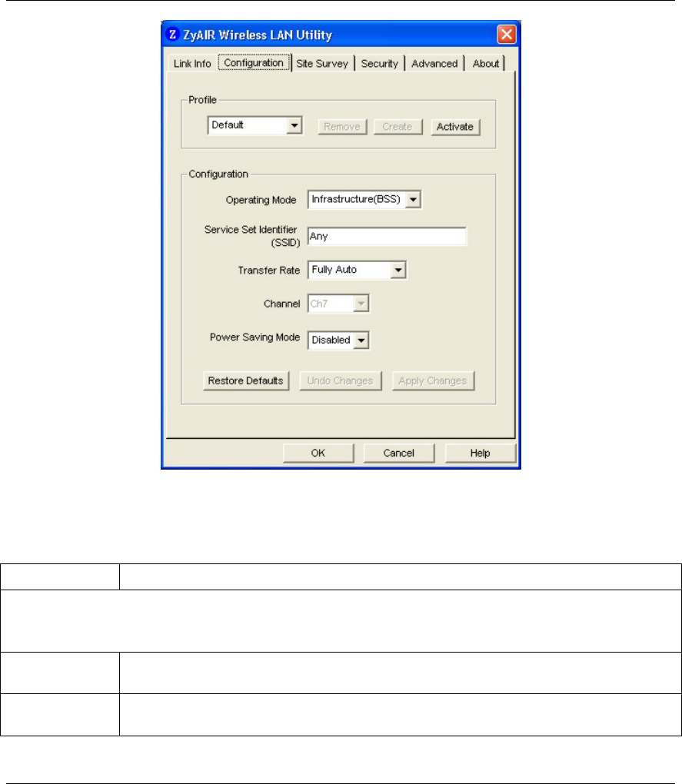Image resolution: width=682 pixels, height=784 pixels.
Task: Click the Power Saving Mode label
Action: click(x=255, y=337)
